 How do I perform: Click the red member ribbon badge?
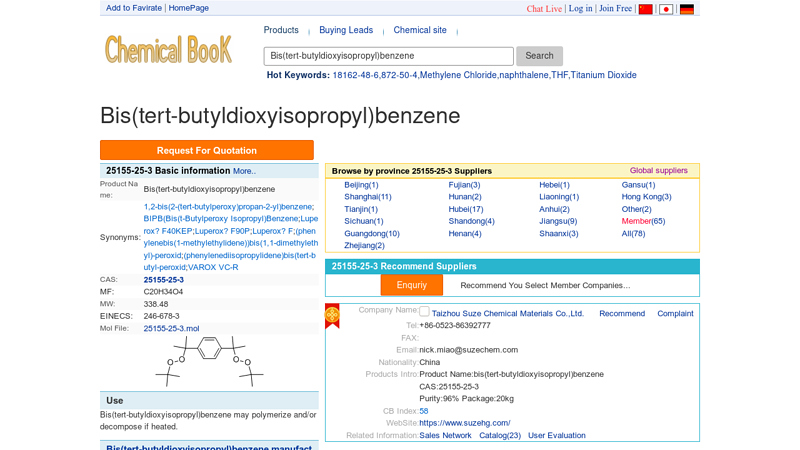[332, 316]
